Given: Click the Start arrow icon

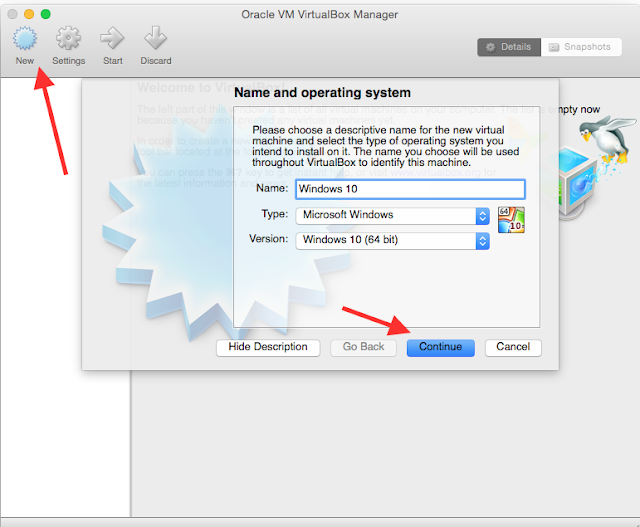Looking at the screenshot, I should 112,38.
